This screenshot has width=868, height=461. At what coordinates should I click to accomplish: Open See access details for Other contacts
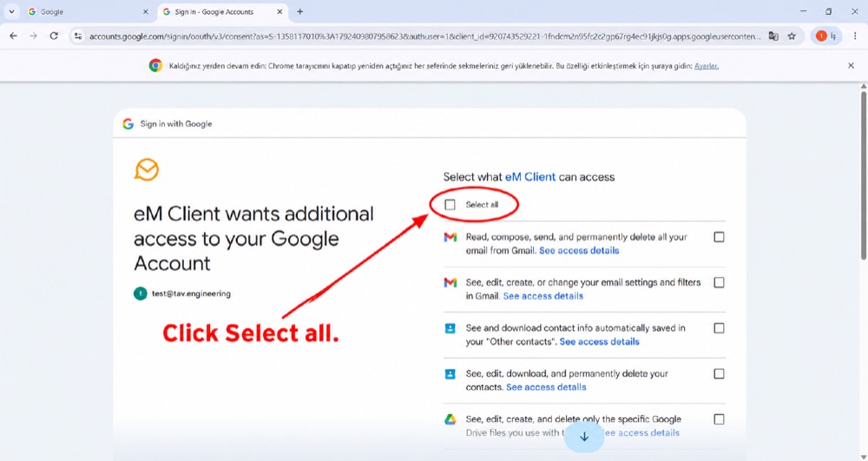pyautogui.click(x=600, y=341)
